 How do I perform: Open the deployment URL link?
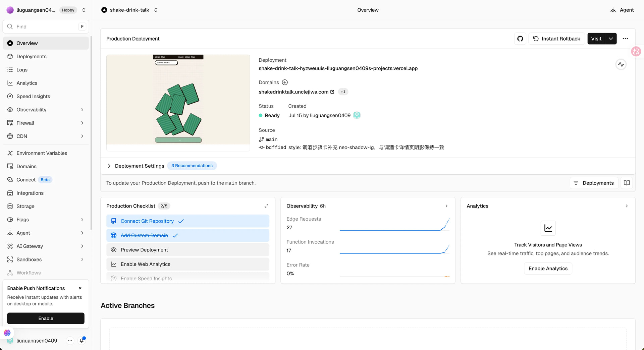click(338, 68)
